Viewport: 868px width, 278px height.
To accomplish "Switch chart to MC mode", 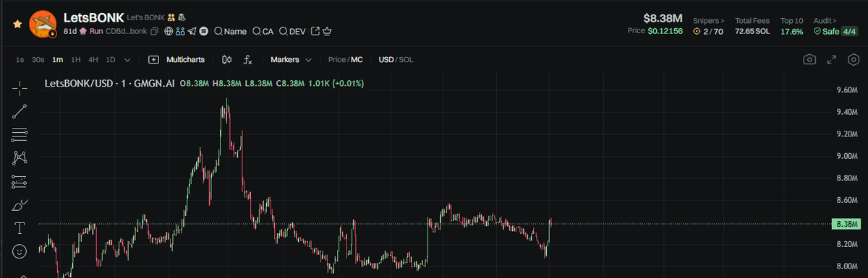I will pos(357,59).
